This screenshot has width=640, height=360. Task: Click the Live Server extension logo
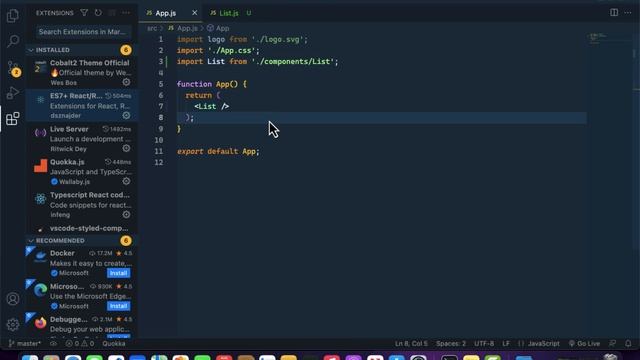coord(40,133)
